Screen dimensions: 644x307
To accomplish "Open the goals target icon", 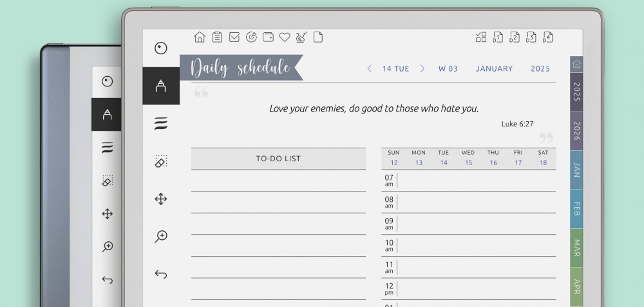I will click(251, 37).
